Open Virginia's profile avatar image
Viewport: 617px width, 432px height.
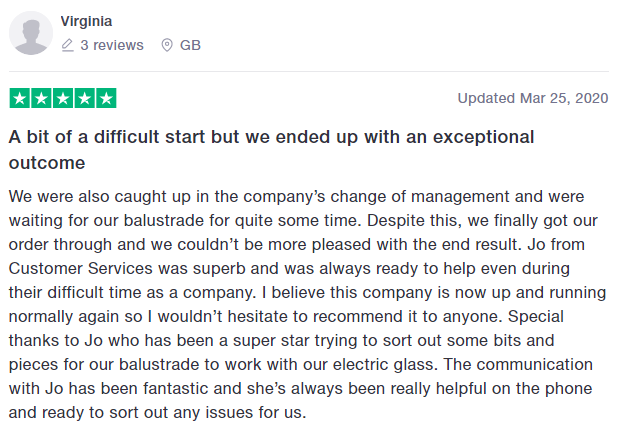[31, 33]
